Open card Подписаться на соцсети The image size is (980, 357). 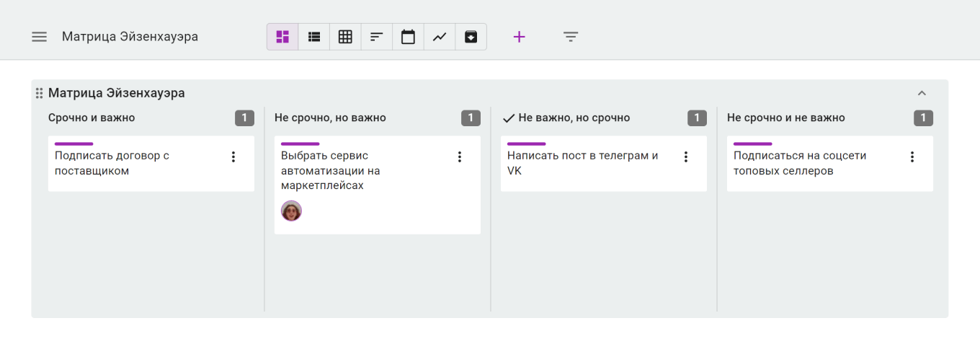point(830,164)
